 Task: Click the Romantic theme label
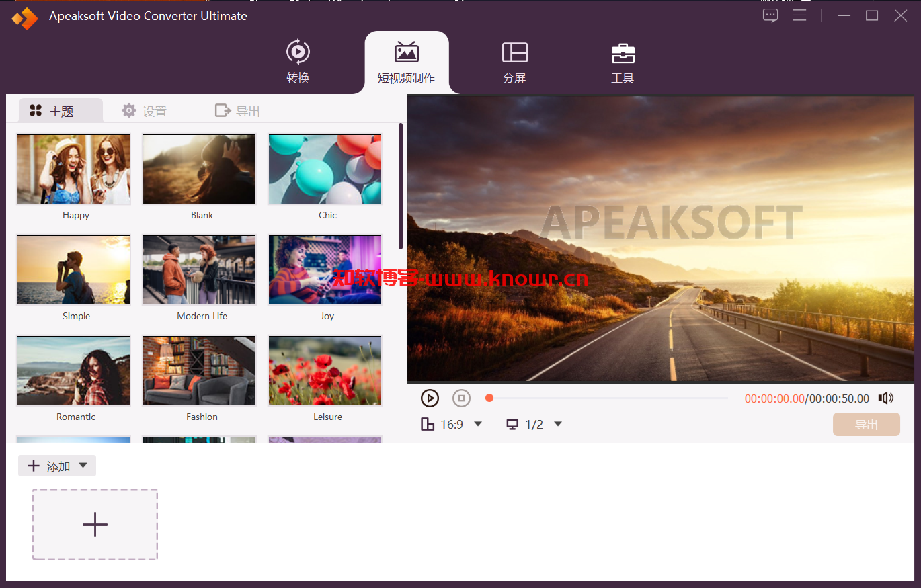76,417
